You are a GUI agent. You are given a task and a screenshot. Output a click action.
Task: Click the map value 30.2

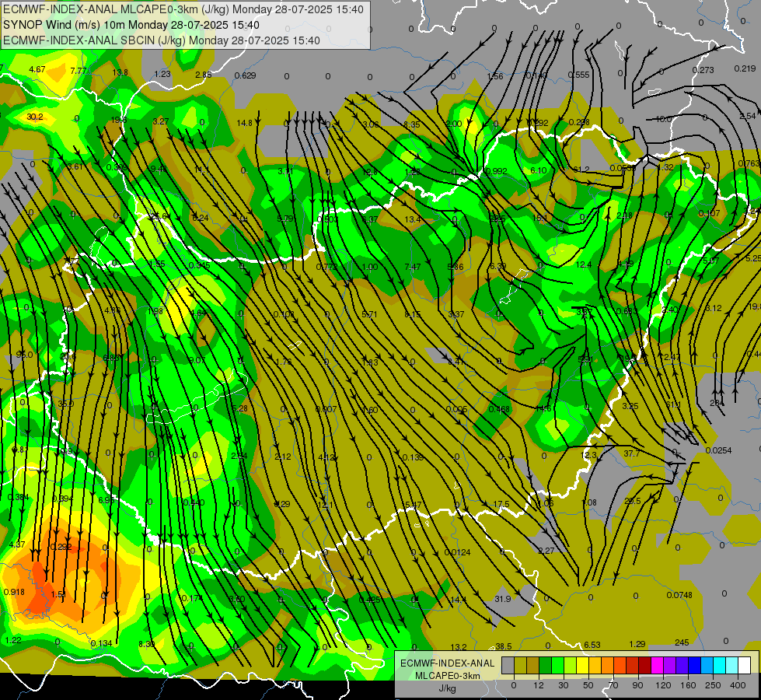click(x=35, y=117)
